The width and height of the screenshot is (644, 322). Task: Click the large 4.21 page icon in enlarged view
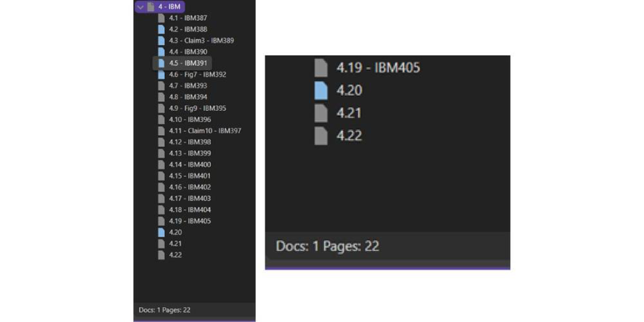pos(321,113)
